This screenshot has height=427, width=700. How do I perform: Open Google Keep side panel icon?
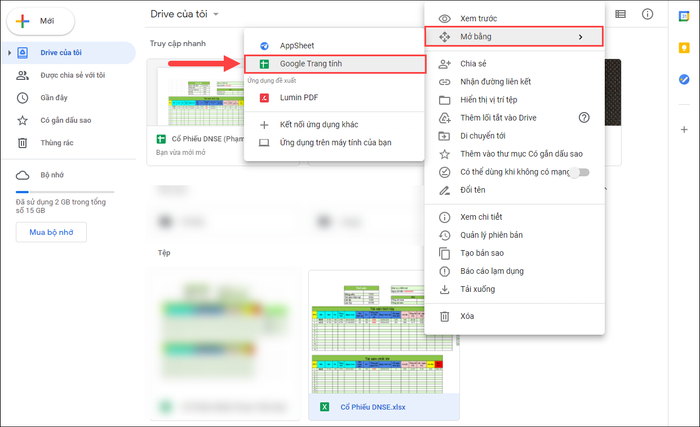(684, 48)
